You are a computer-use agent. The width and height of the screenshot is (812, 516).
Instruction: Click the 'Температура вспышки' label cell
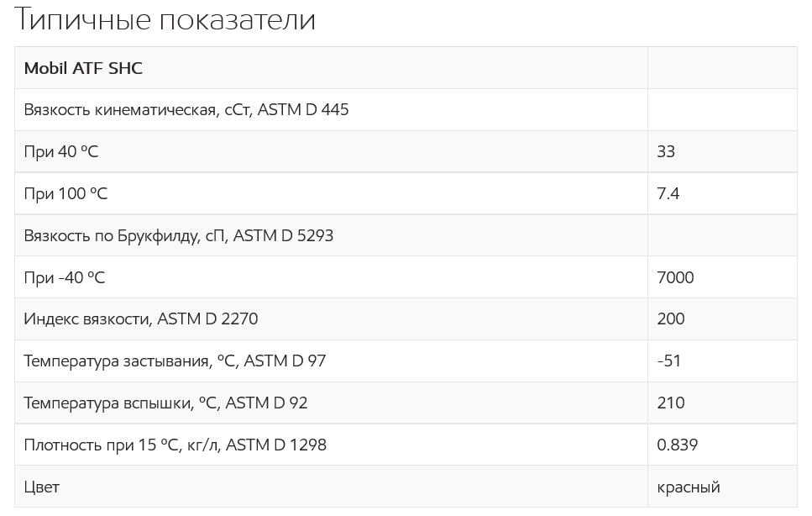point(331,403)
